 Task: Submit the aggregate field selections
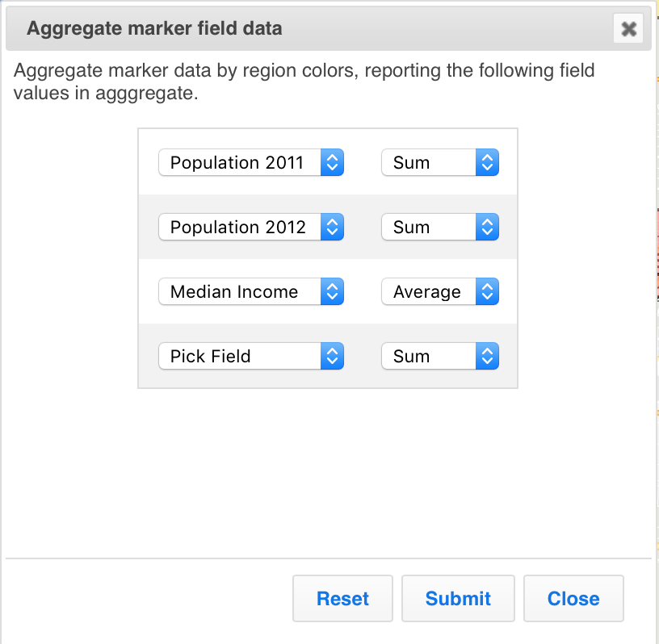(x=458, y=599)
